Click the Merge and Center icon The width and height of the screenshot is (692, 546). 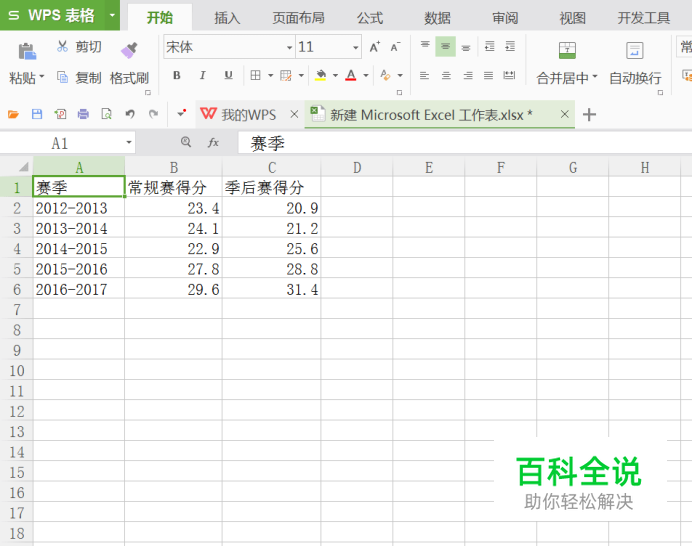click(567, 50)
